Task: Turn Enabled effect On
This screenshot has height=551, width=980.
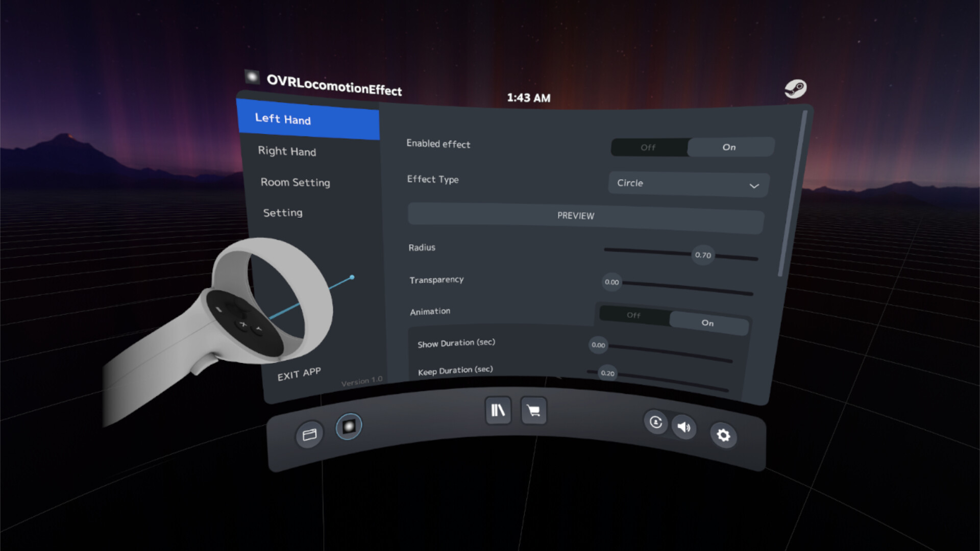Action: pyautogui.click(x=729, y=147)
